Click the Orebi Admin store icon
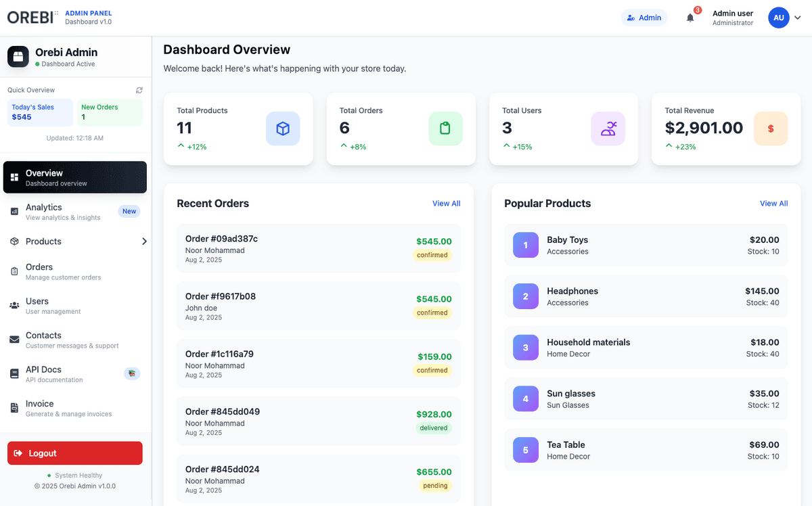The image size is (812, 506). click(18, 57)
